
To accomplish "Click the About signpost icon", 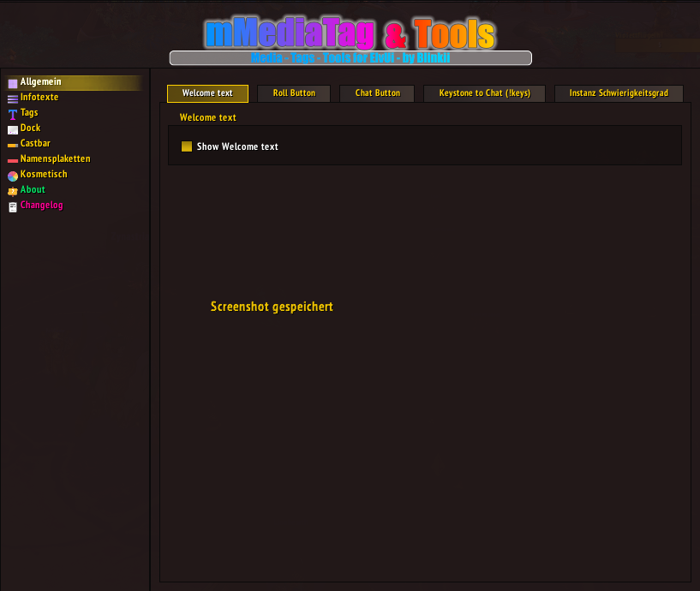I will pos(12,191).
